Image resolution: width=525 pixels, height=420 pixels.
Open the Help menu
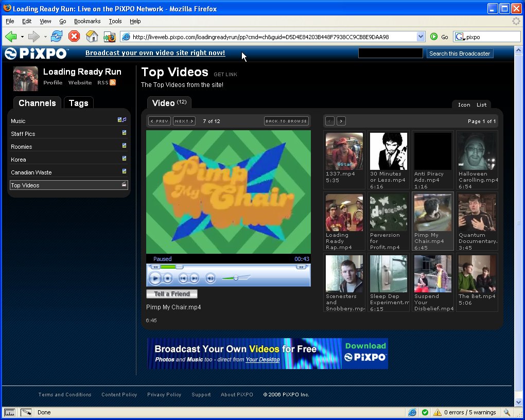(135, 21)
